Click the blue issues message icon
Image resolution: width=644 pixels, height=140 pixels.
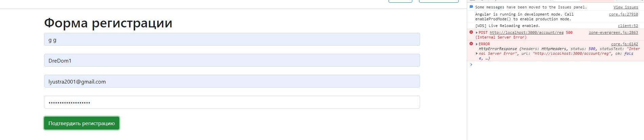(x=471, y=7)
